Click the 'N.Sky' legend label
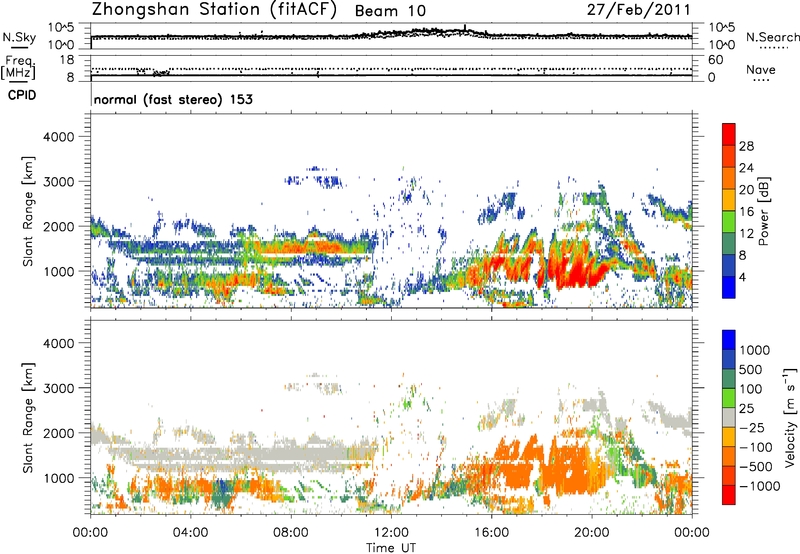The image size is (800, 554). (19, 37)
